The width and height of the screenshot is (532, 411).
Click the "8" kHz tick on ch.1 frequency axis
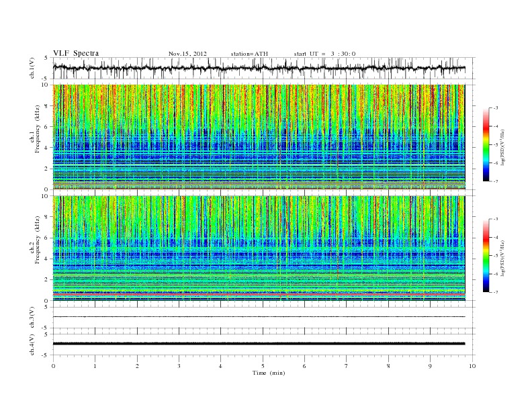pyautogui.click(x=46, y=106)
